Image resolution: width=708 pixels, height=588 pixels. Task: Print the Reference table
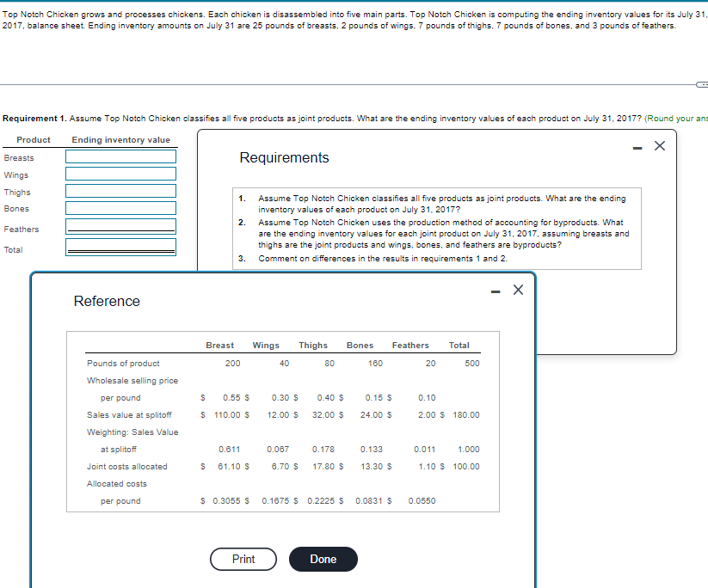[243, 559]
